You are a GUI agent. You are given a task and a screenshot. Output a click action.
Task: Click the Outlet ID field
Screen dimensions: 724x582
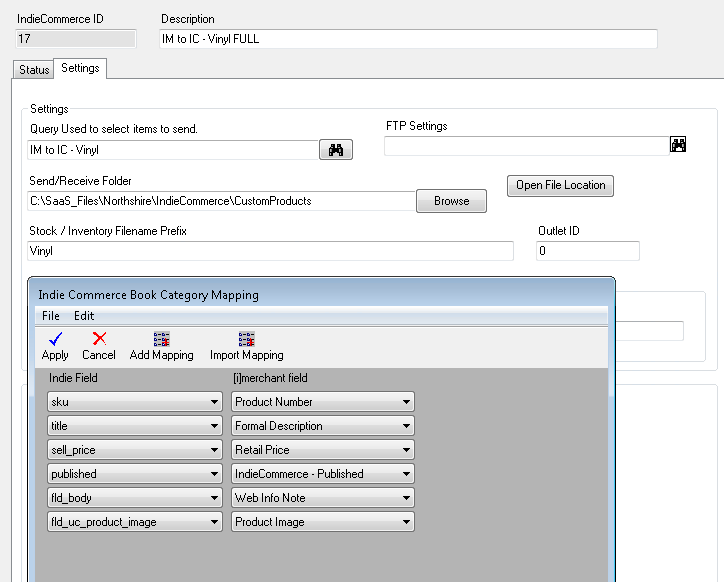click(588, 251)
